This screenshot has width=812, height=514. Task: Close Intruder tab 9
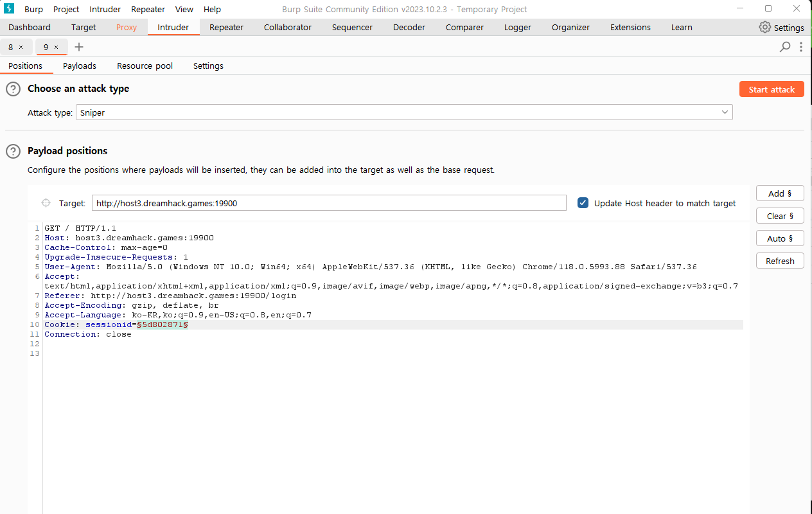pos(56,47)
